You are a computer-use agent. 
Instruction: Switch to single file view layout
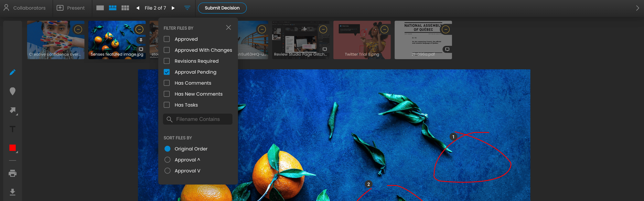(x=100, y=8)
